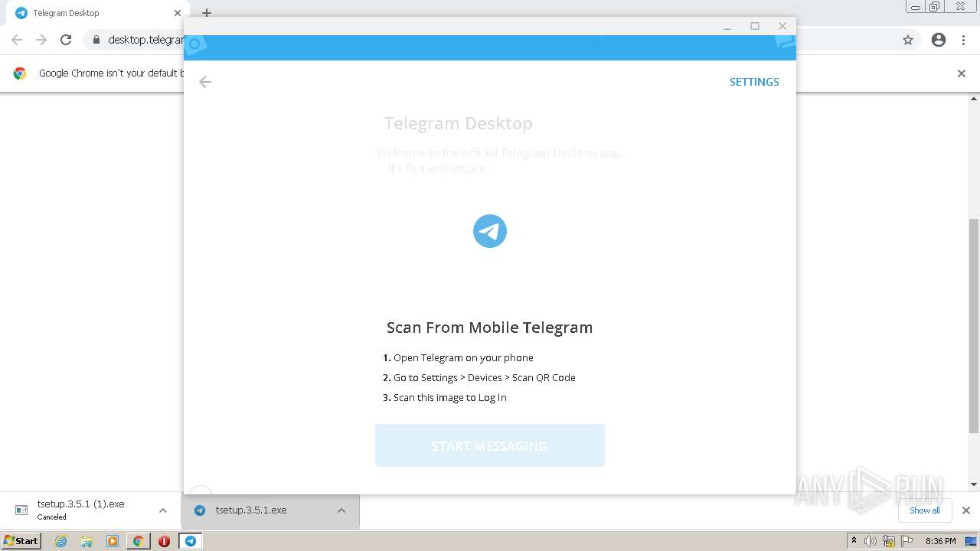Bookmark this page with the star icon
The width and height of the screenshot is (980, 551).
coord(908,40)
